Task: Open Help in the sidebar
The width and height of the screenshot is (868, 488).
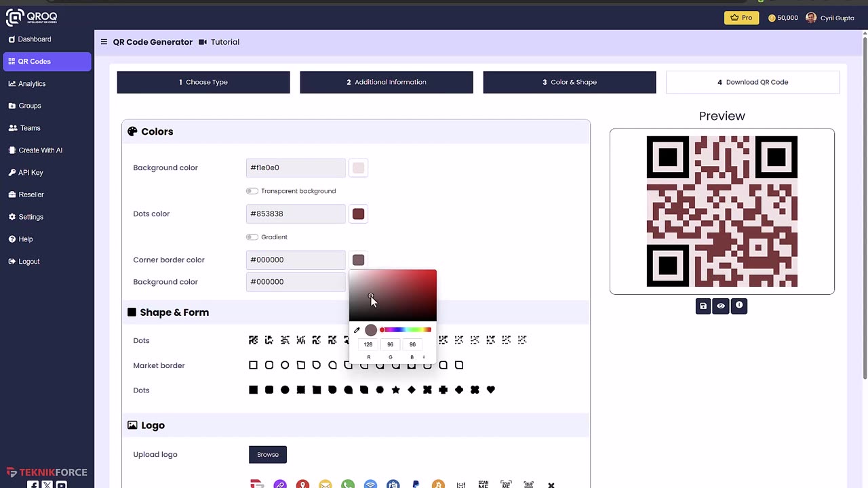Action: click(47, 239)
